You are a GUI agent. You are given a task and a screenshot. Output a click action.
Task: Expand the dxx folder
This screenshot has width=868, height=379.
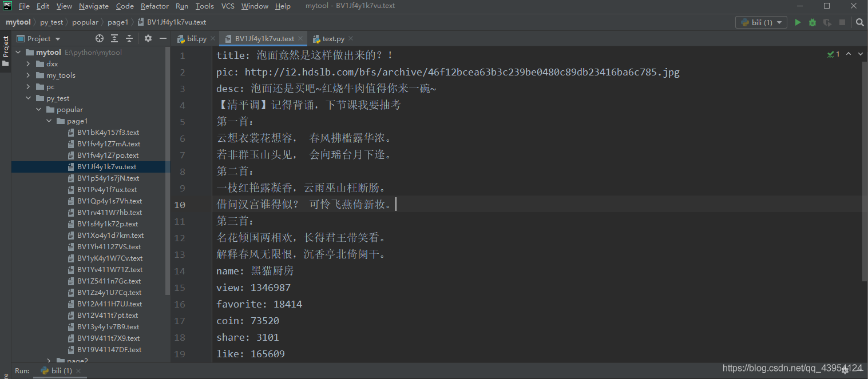28,63
